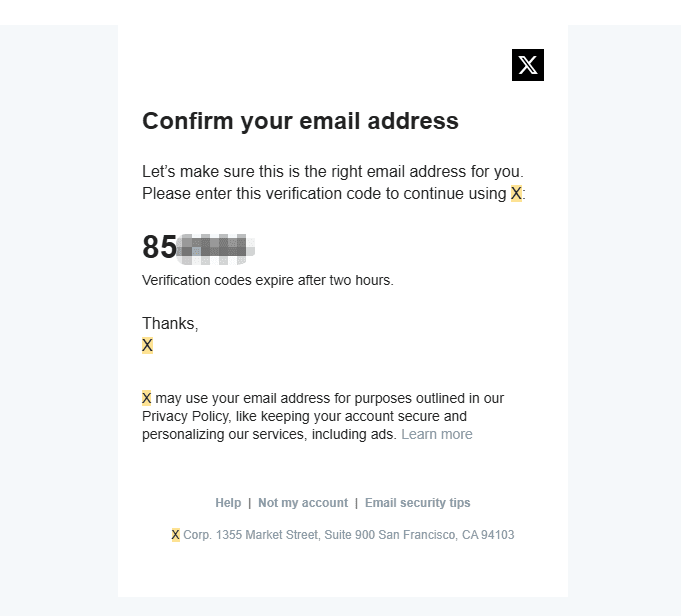
Task: Click "1355 Market Street" in the footer address
Action: 267,535
